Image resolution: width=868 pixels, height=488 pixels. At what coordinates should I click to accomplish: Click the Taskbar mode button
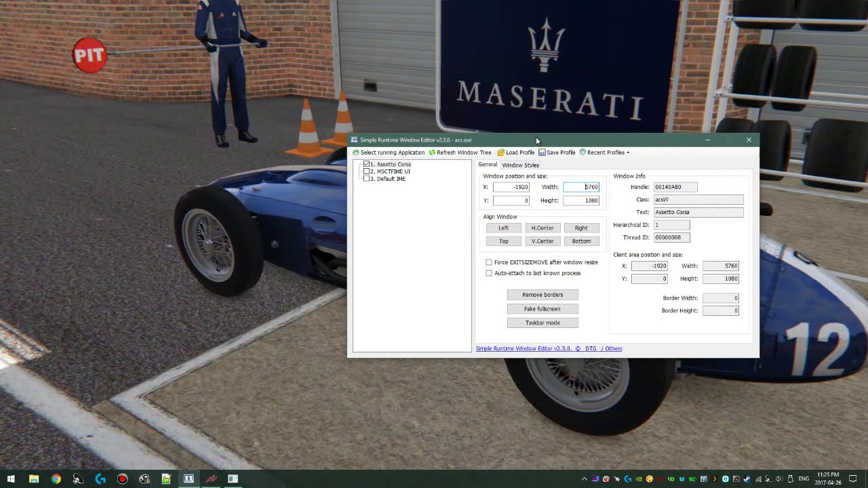point(542,323)
